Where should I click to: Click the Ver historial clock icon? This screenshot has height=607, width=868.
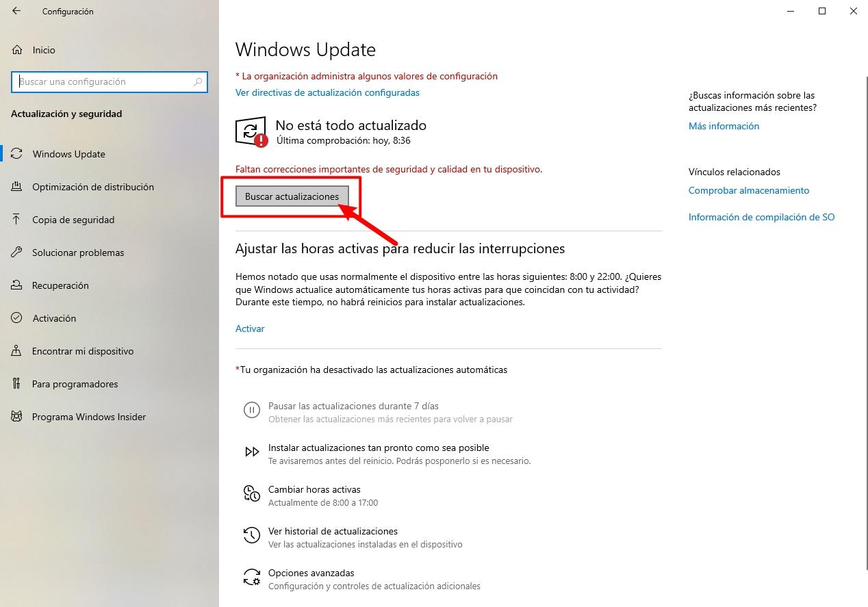click(x=252, y=535)
